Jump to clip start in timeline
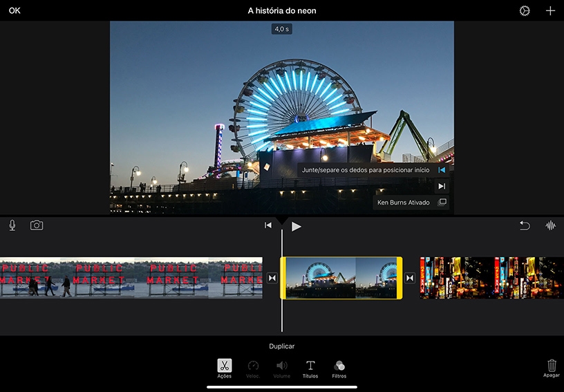The height and width of the screenshot is (392, 564). (x=268, y=225)
